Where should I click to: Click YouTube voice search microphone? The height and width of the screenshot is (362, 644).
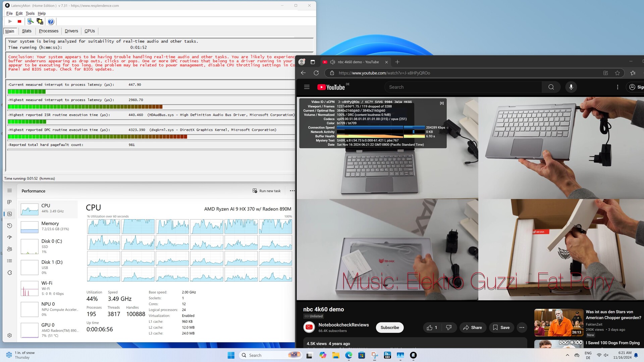(571, 87)
